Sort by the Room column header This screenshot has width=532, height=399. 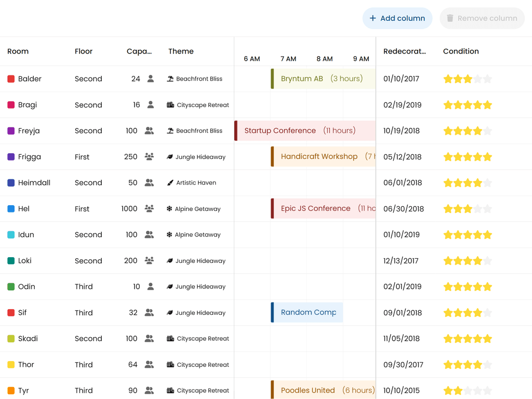coord(18,51)
